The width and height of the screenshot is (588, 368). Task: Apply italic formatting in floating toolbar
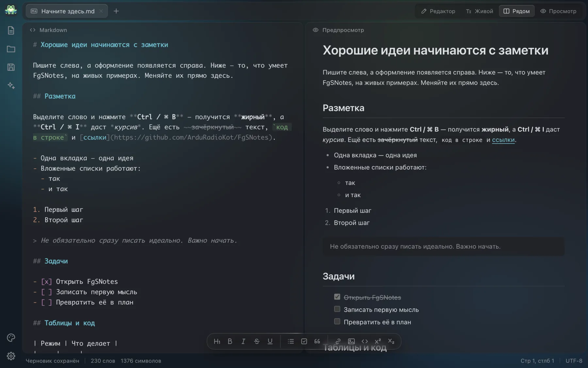pyautogui.click(x=243, y=341)
